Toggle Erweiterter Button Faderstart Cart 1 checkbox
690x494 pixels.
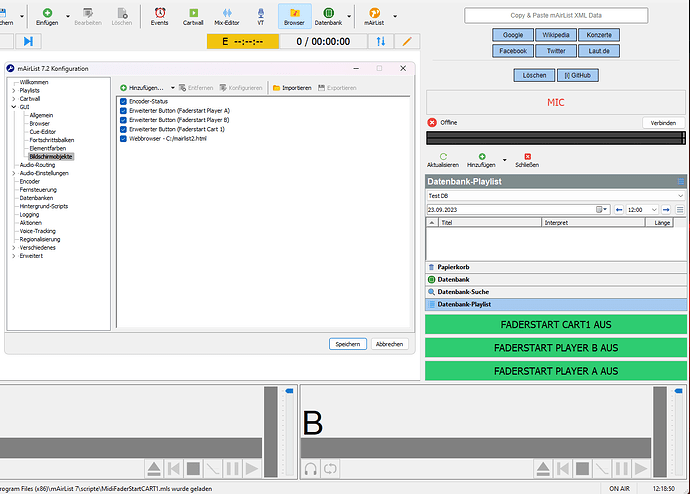pyautogui.click(x=123, y=129)
